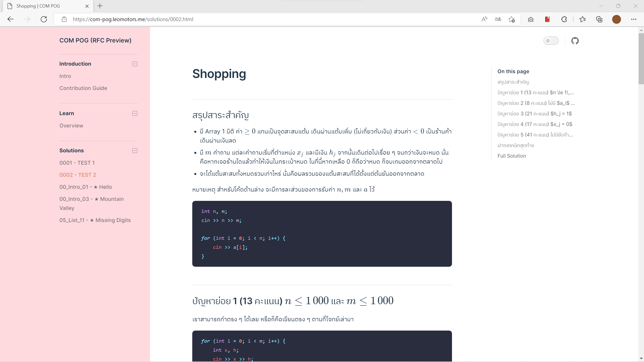
Task: Open the site's GitHub repository icon
Action: [575, 40]
